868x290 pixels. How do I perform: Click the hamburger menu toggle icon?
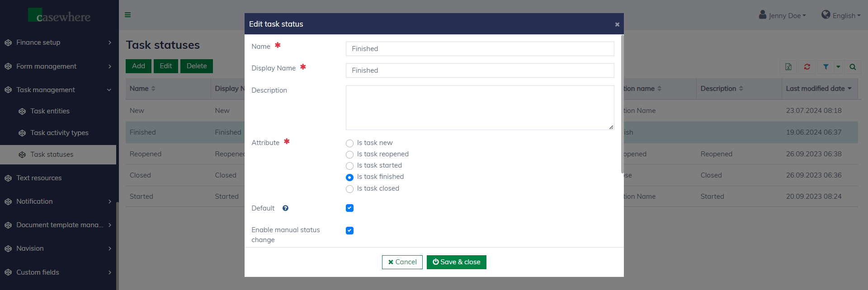(128, 15)
